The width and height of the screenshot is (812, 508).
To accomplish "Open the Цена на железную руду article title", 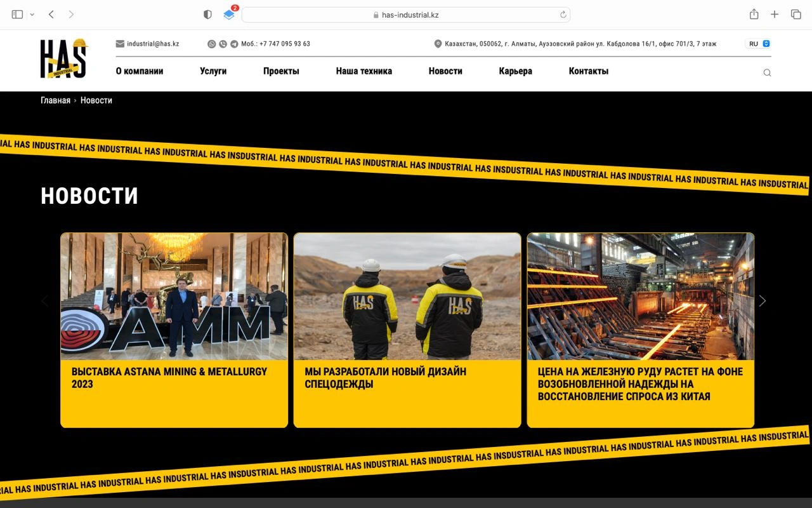I will click(640, 384).
